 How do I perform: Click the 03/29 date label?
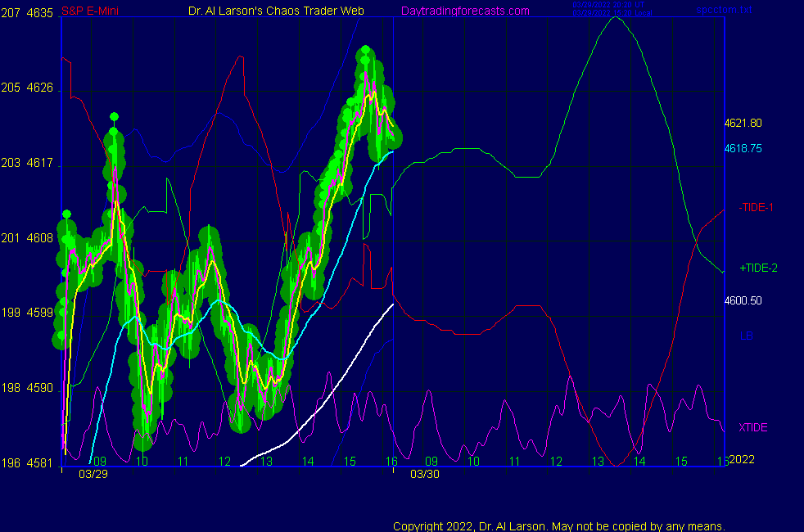[93, 474]
